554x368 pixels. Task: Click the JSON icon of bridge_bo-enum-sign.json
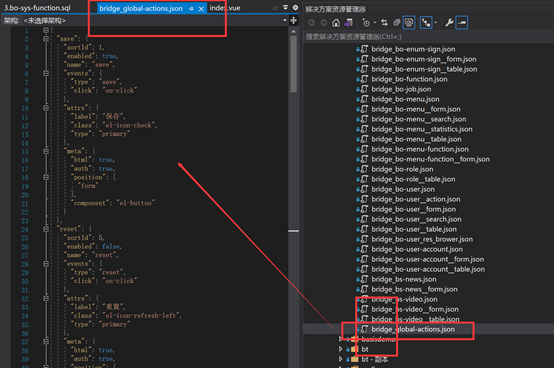pos(364,49)
